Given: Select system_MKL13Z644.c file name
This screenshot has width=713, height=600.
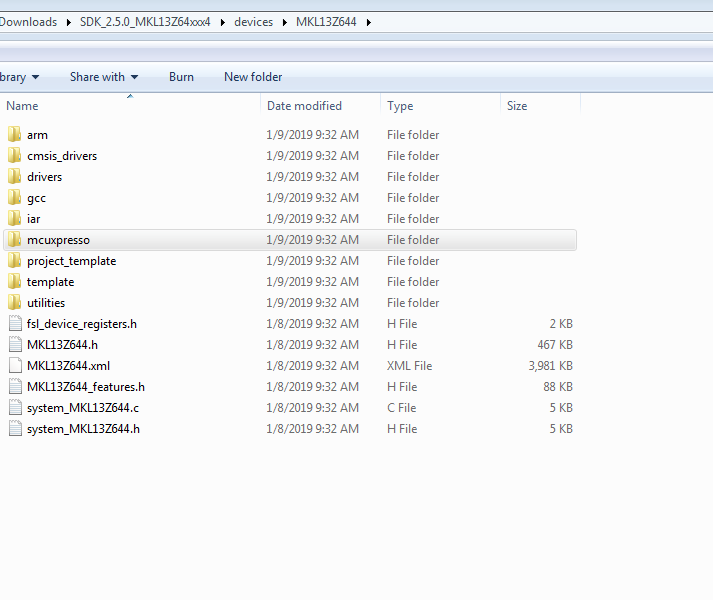Looking at the screenshot, I should (83, 408).
